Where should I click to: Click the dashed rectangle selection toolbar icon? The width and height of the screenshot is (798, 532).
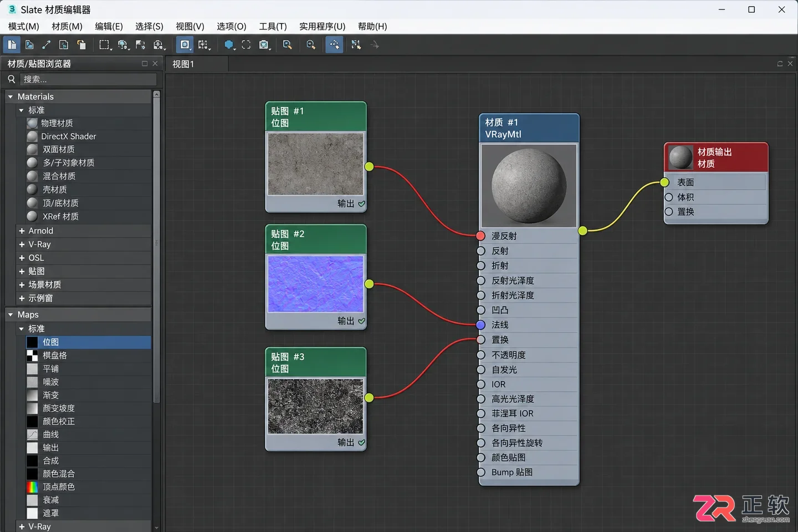click(105, 45)
